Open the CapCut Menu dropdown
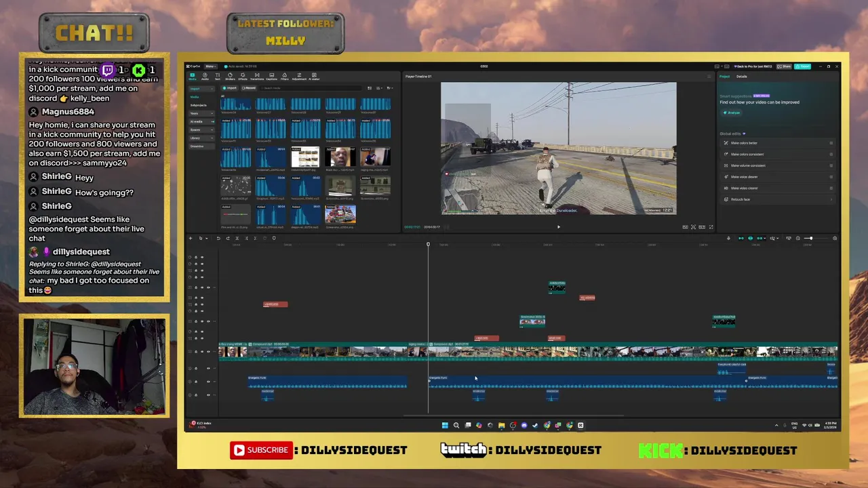The width and height of the screenshot is (868, 488). click(x=211, y=66)
